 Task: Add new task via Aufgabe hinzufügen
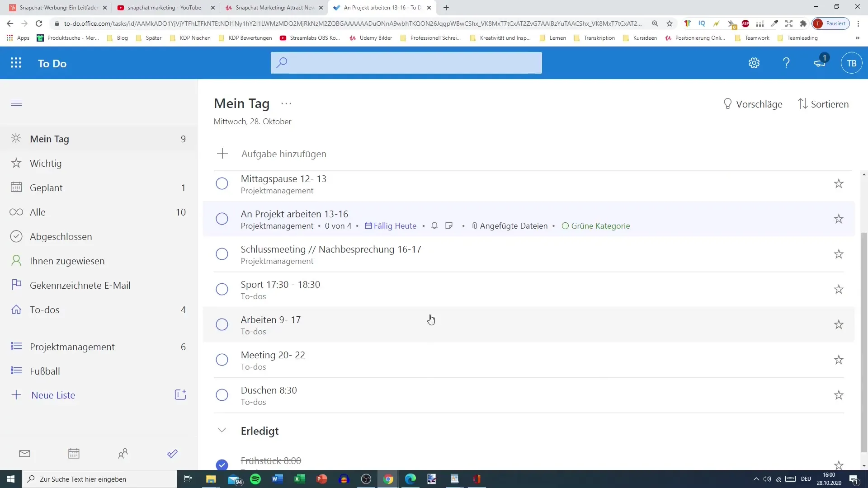284,154
